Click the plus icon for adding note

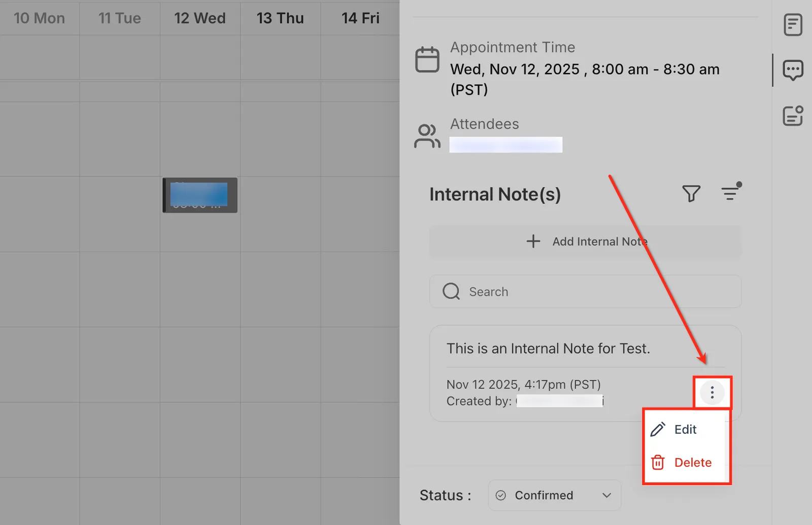pyautogui.click(x=533, y=241)
